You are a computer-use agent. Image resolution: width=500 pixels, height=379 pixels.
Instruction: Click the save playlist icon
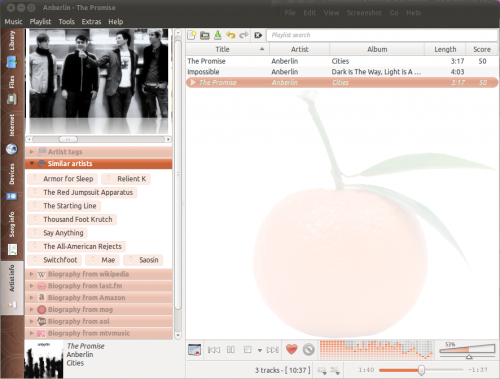point(218,35)
